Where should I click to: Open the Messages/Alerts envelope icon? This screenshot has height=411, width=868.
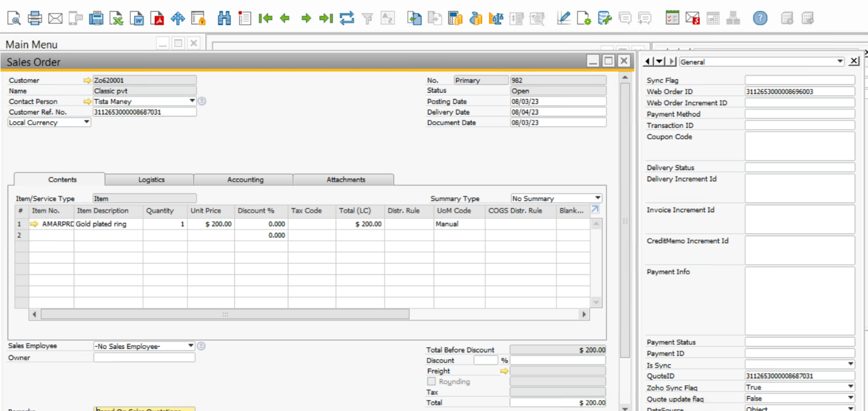692,18
